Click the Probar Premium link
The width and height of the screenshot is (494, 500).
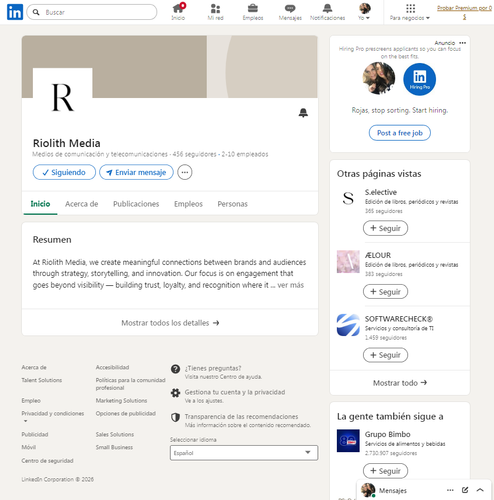[x=464, y=12]
